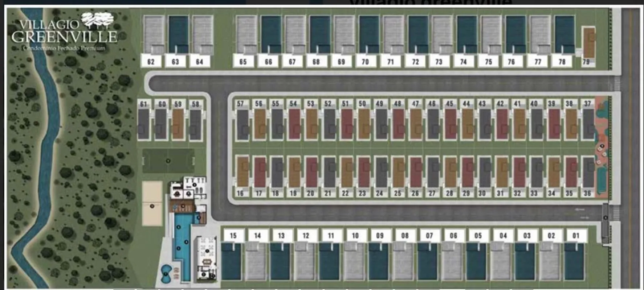Click the wooden pool deck marker
644x290 pixels.
[183, 206]
